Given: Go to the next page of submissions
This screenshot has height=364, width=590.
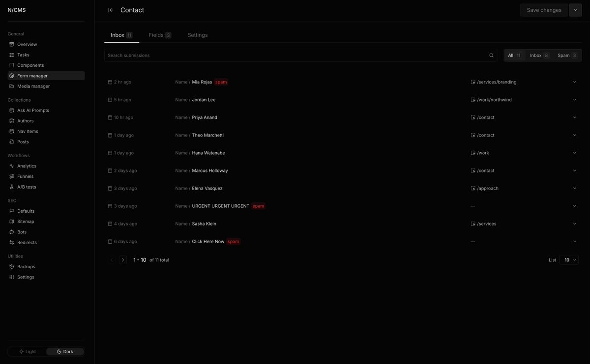Looking at the screenshot, I should point(123,260).
